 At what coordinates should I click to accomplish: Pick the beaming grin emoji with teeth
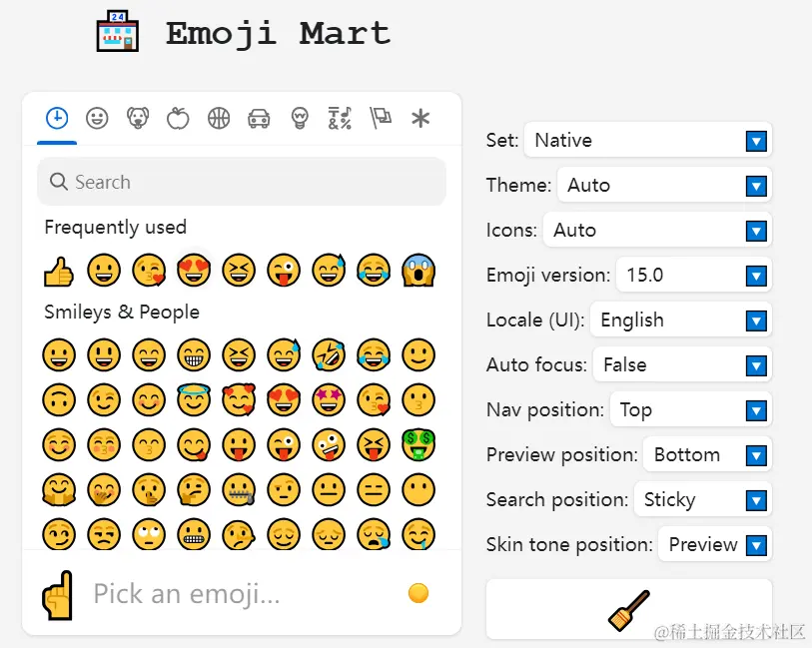(x=194, y=355)
